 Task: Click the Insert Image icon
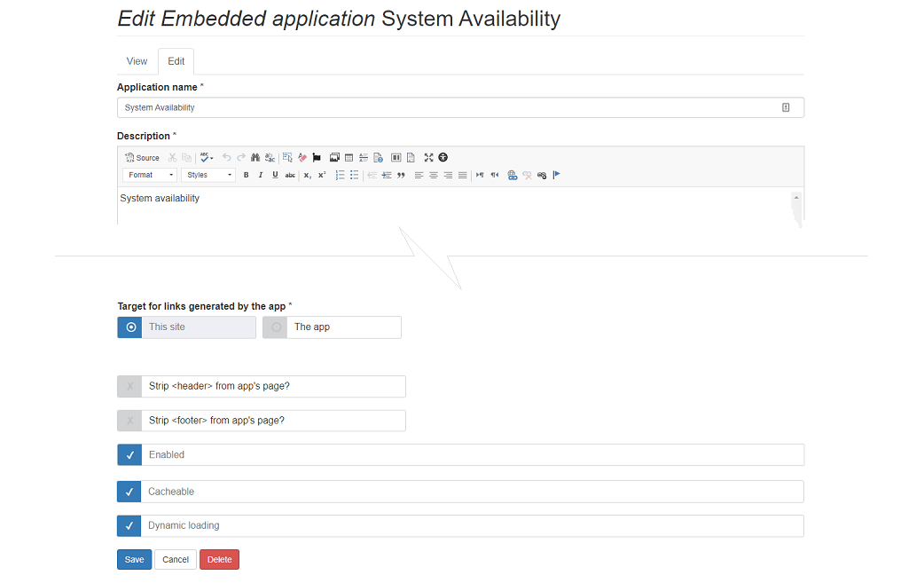click(x=334, y=157)
